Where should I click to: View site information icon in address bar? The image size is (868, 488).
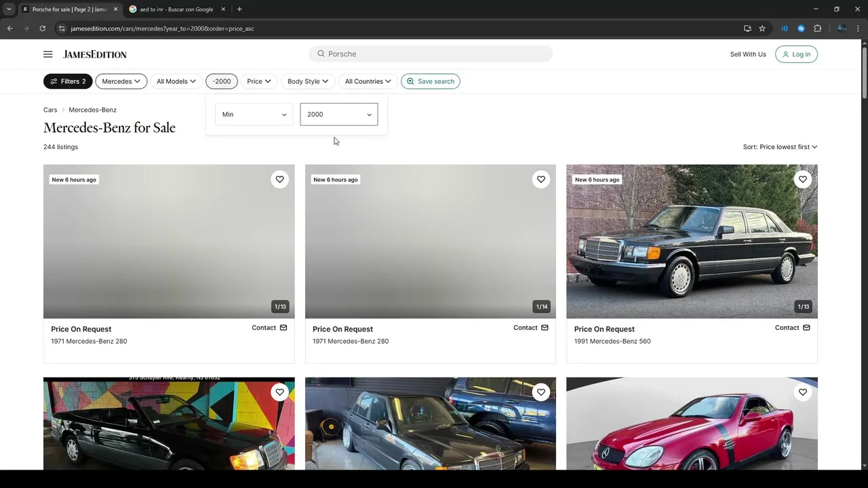point(62,28)
